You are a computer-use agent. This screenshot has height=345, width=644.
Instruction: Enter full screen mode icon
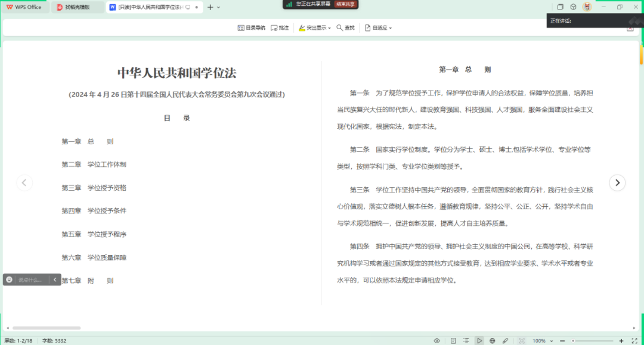point(634,341)
